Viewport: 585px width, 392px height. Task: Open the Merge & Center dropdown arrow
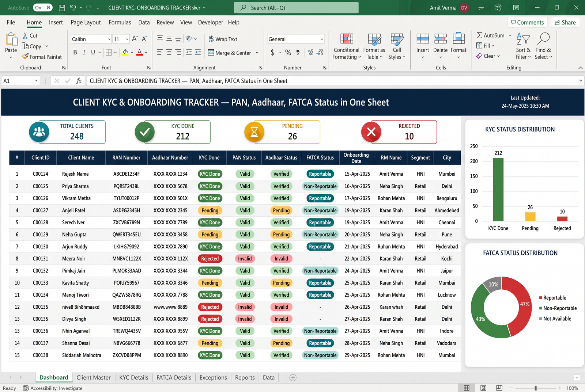coord(257,53)
